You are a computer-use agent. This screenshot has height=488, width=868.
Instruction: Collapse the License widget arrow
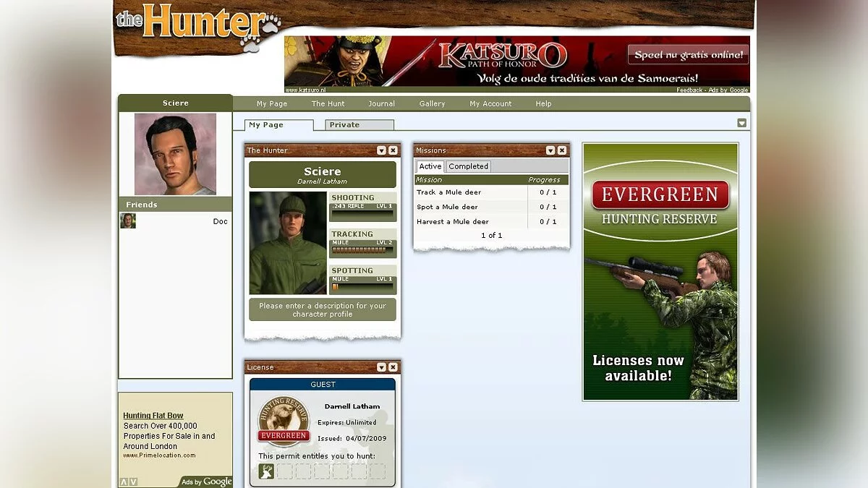381,367
